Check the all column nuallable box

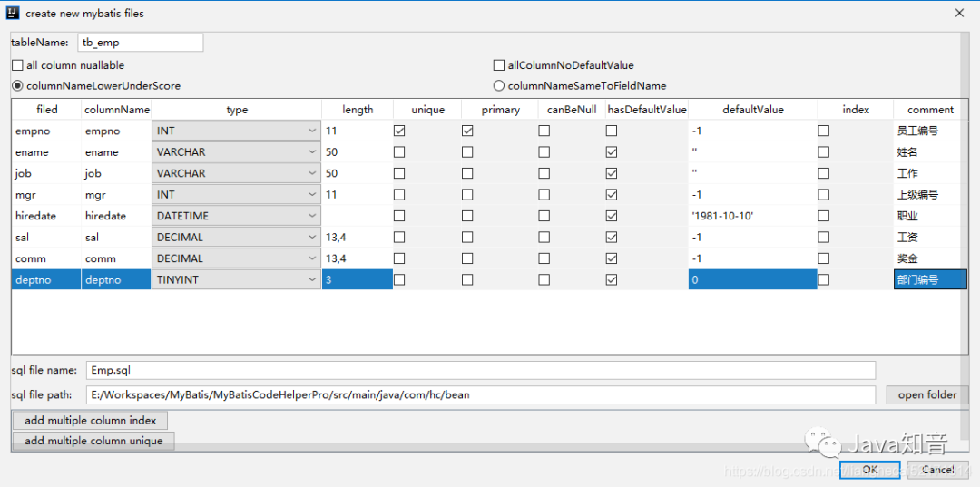(x=17, y=65)
